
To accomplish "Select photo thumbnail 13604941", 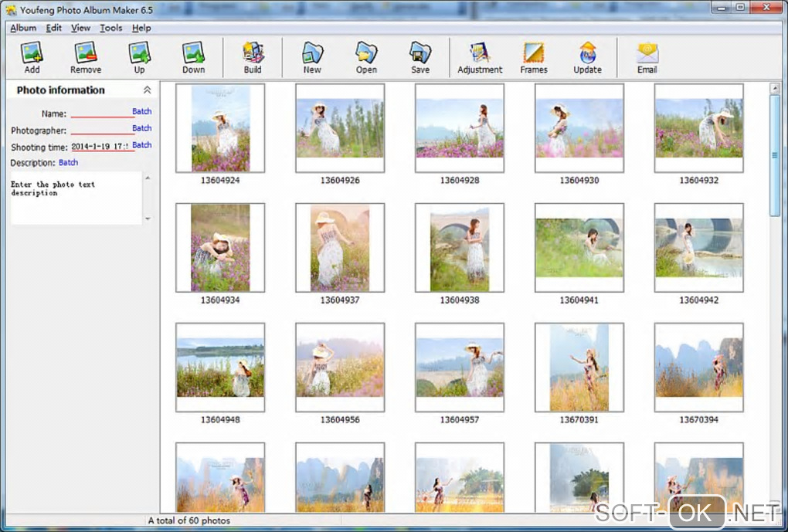I will 579,248.
